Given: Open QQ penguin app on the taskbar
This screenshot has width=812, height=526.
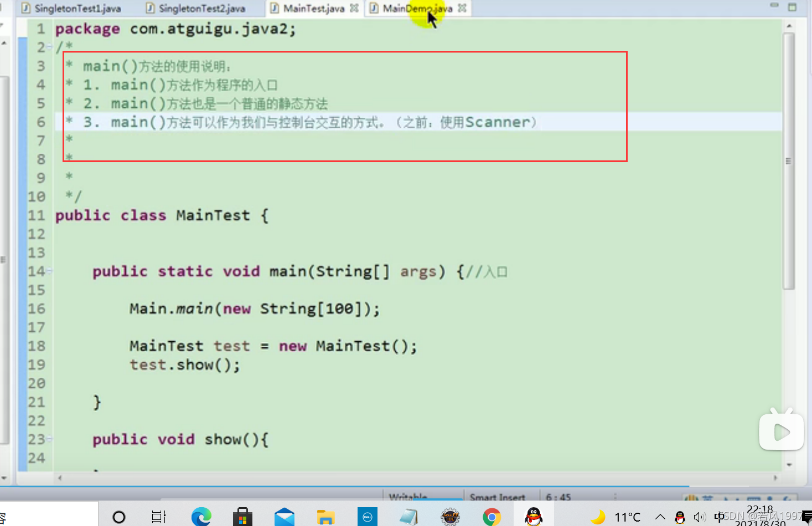Looking at the screenshot, I should [534, 517].
